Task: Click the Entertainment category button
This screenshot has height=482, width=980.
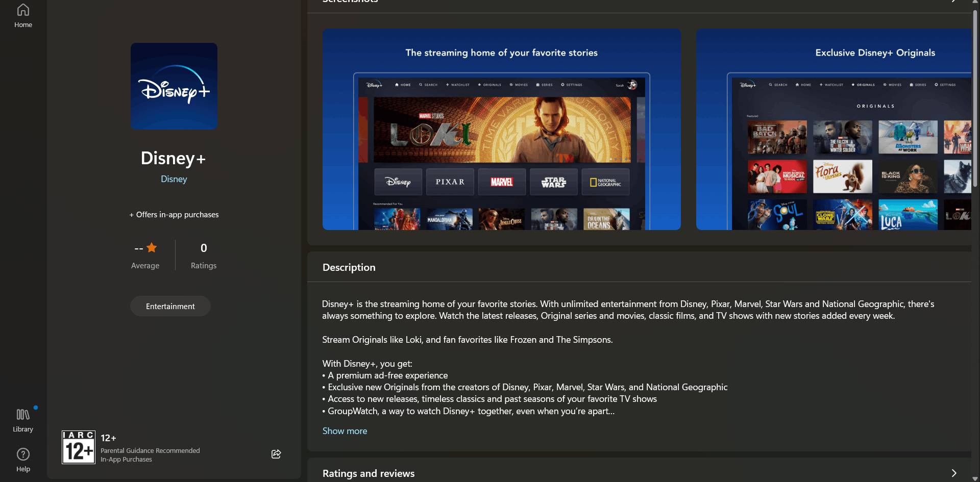Action: [x=170, y=306]
